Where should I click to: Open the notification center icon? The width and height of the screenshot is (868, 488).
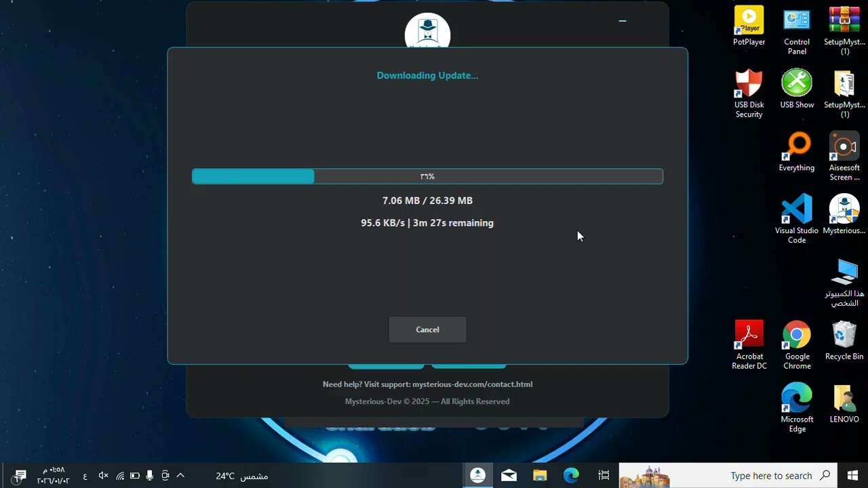coord(18,476)
